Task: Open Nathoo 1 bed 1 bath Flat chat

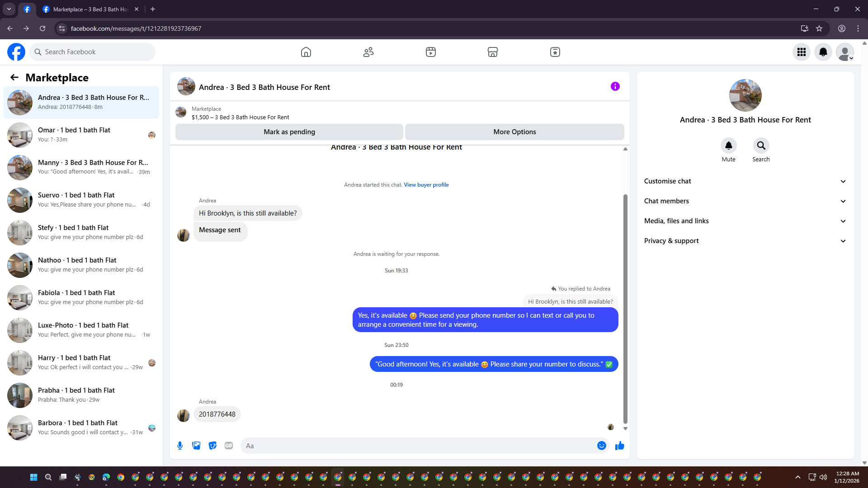Action: (x=81, y=265)
